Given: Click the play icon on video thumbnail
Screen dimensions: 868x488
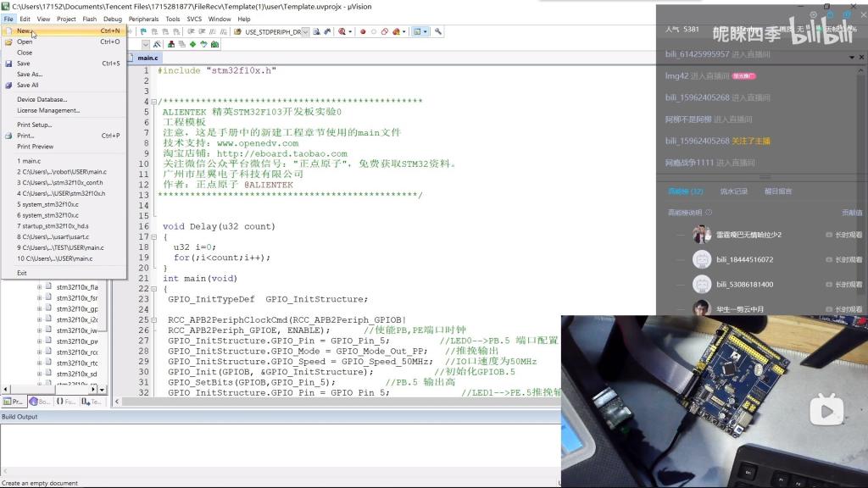Looking at the screenshot, I should pyautogui.click(x=826, y=411).
